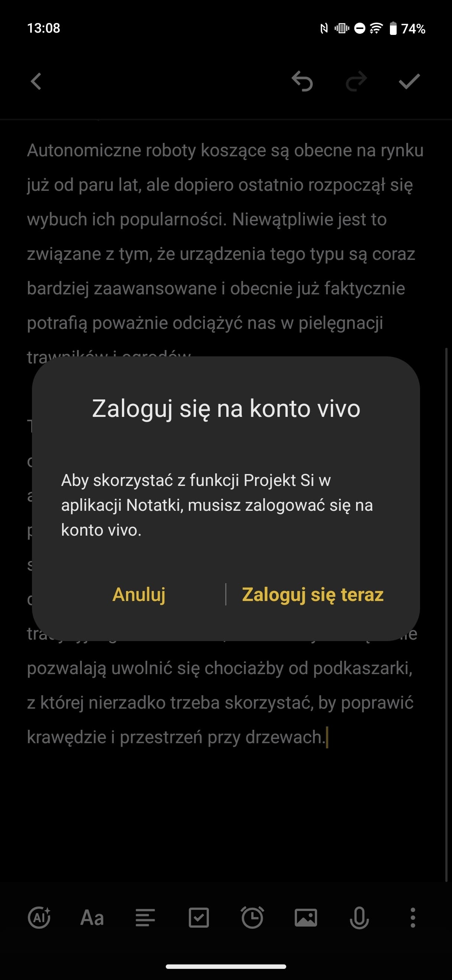Start voice recording with the microphone

(359, 918)
